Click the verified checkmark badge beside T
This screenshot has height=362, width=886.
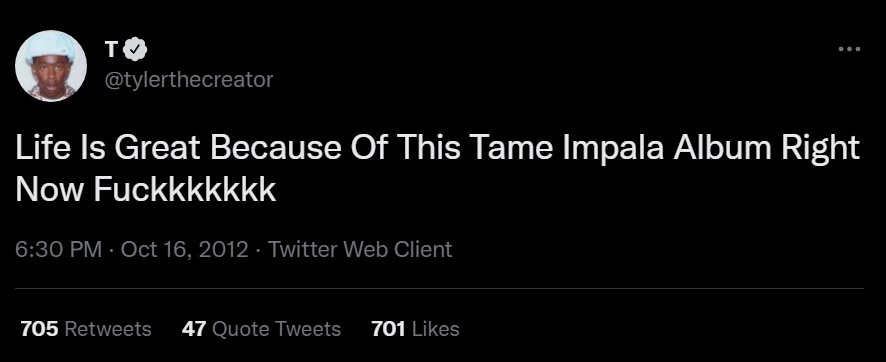[x=135, y=50]
